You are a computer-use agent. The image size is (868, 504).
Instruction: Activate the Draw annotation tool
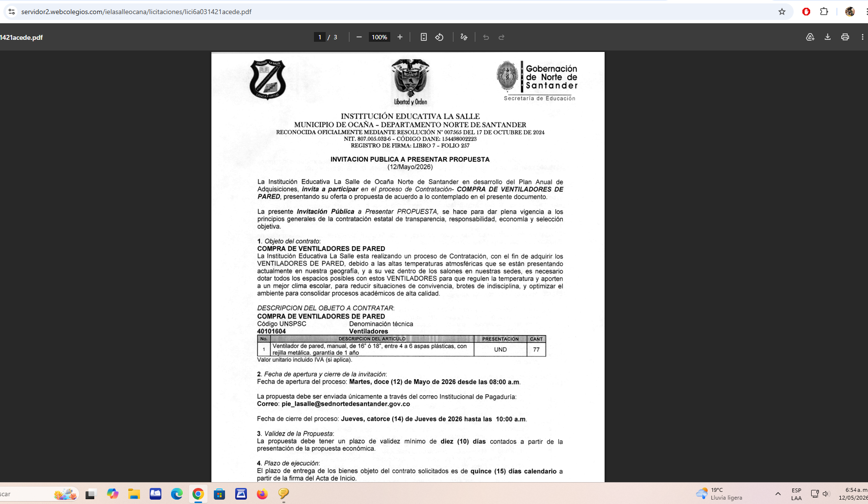pyautogui.click(x=464, y=37)
